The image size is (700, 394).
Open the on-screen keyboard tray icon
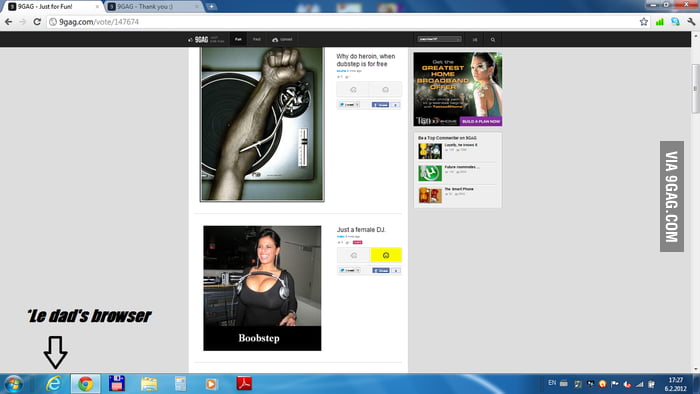click(564, 383)
